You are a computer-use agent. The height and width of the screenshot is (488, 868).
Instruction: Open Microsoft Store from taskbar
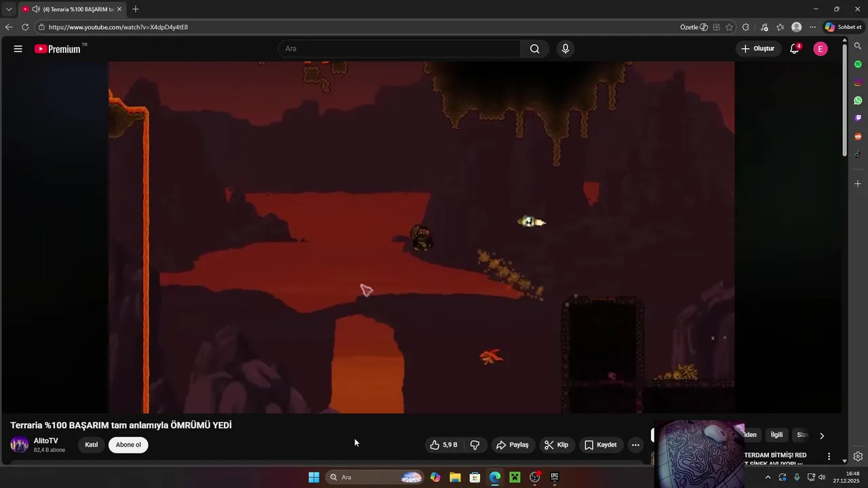(475, 477)
